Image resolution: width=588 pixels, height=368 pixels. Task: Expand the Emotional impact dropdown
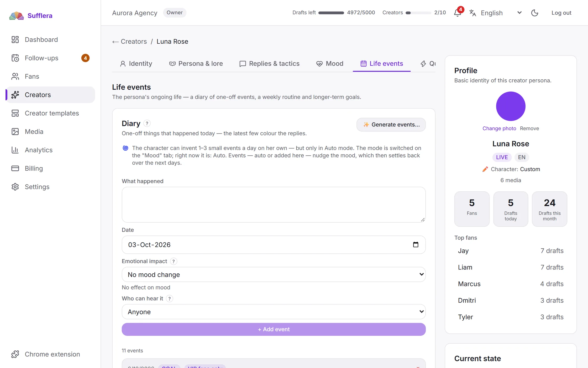(x=274, y=274)
